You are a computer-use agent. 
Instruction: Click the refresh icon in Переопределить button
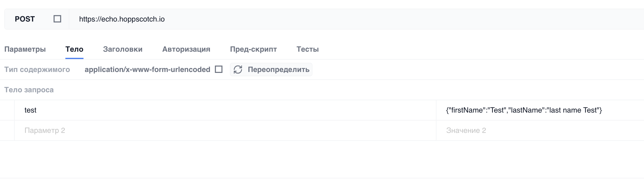click(x=239, y=70)
